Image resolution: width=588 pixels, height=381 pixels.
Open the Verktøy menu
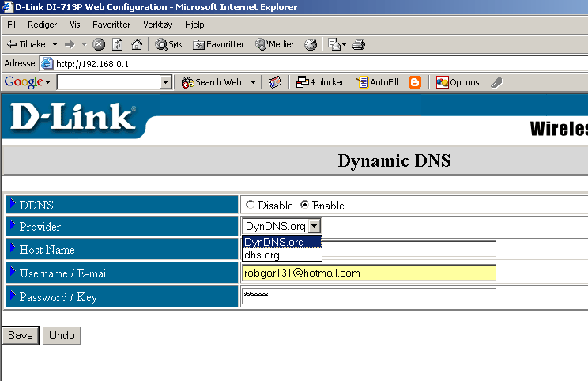[158, 25]
